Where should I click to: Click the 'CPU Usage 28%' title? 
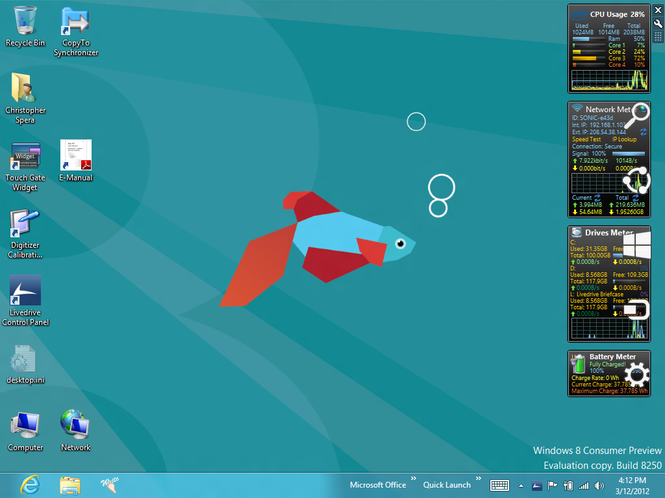[617, 14]
